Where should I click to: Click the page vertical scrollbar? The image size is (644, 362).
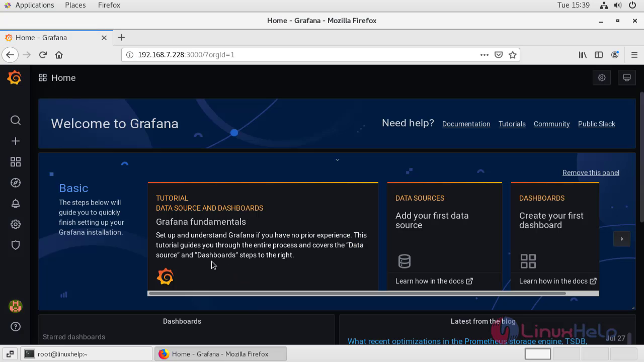[641, 157]
